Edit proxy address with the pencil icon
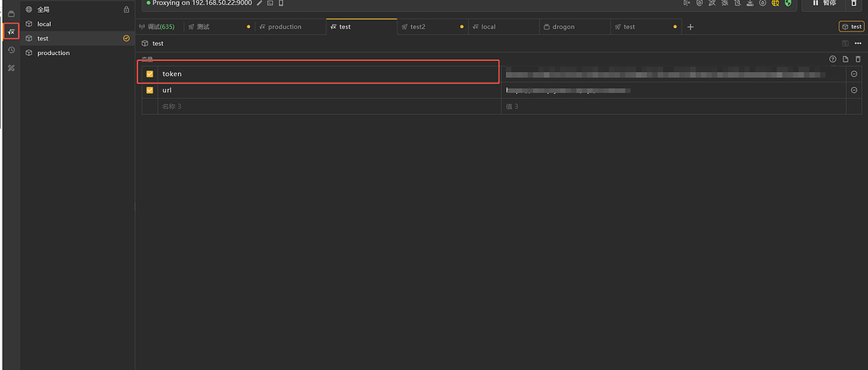 pos(259,3)
